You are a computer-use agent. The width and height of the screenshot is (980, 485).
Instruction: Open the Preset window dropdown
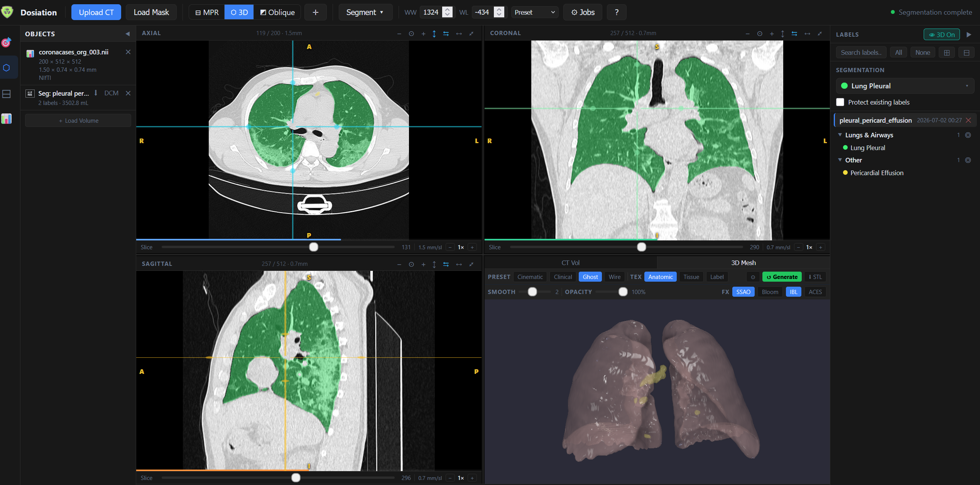[534, 12]
